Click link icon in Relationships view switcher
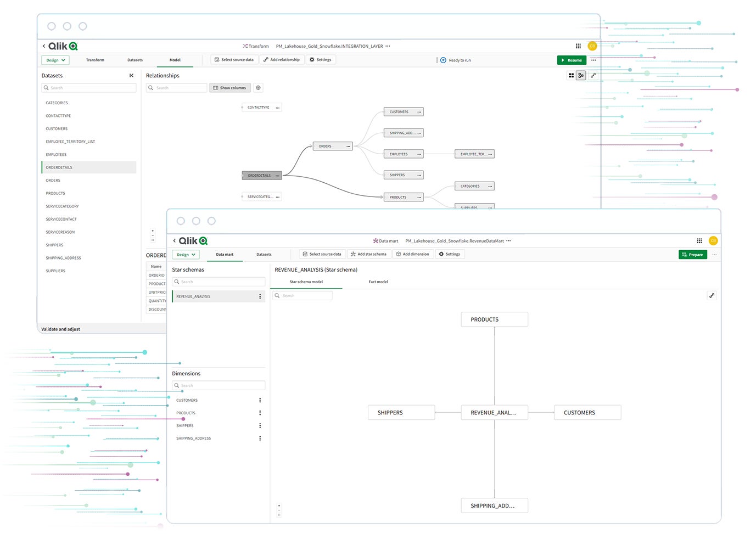756x534 pixels. pos(593,76)
